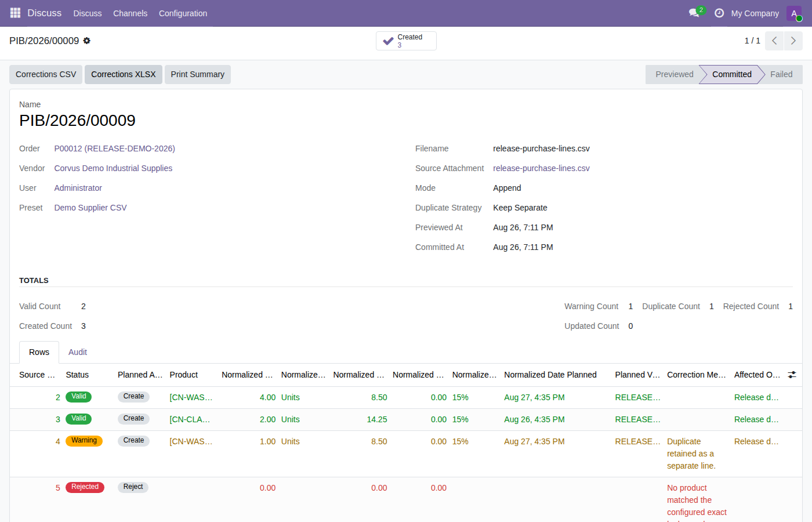Viewport: 812px width, 522px height.
Task: Click the Affected O... column header
Action: (x=757, y=375)
